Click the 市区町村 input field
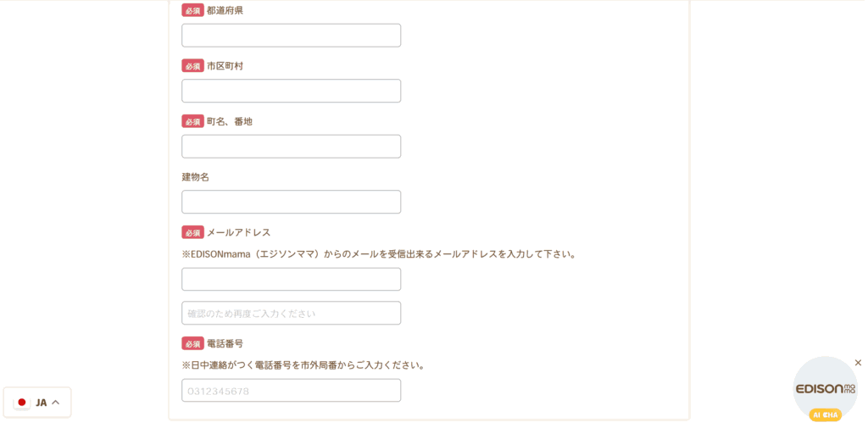The image size is (868, 428). pyautogui.click(x=292, y=91)
